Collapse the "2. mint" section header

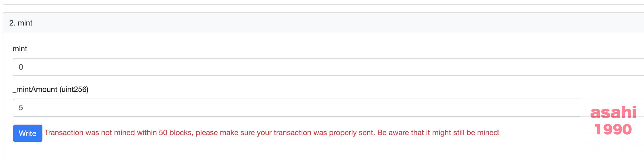(x=319, y=23)
